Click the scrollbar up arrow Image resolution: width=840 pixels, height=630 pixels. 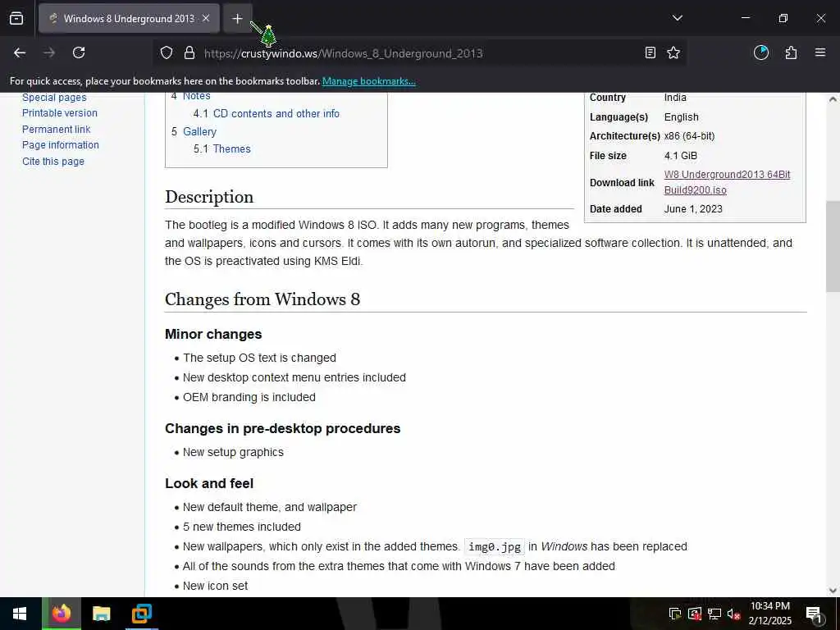(833, 99)
